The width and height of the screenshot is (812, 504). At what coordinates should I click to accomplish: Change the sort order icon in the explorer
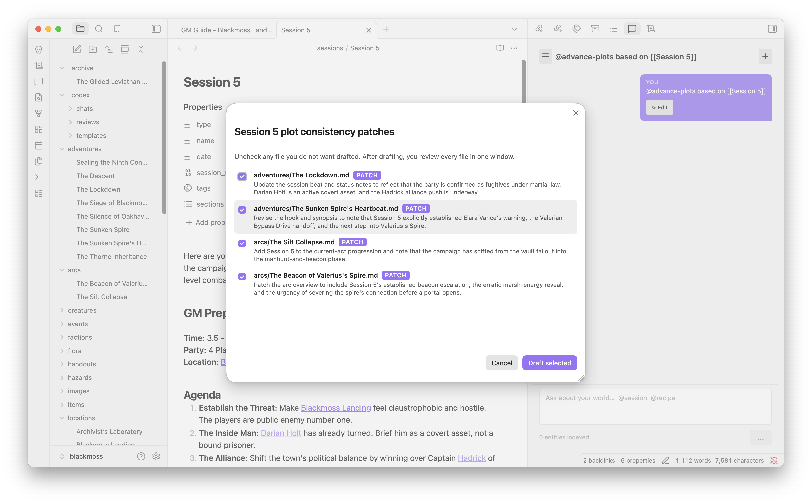coord(109,50)
